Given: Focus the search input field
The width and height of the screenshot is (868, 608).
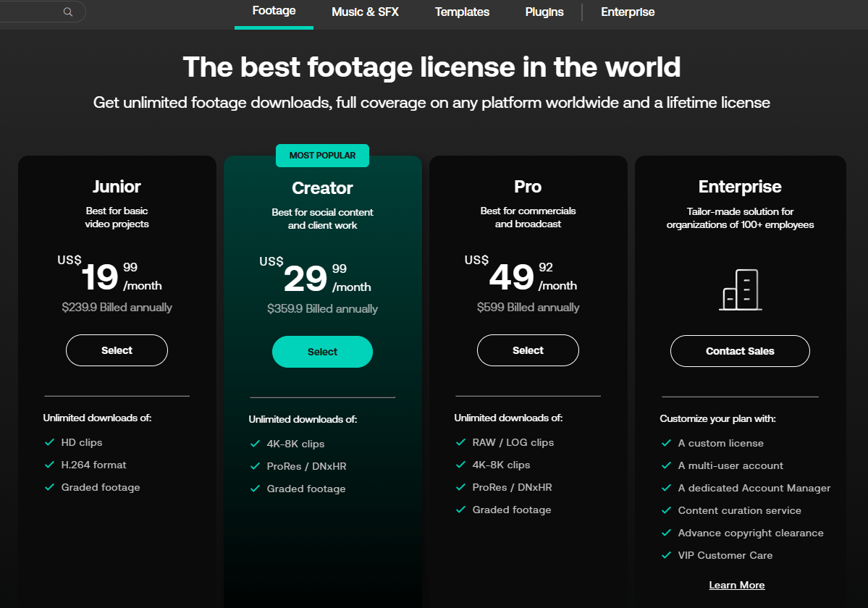Looking at the screenshot, I should click(x=29, y=12).
